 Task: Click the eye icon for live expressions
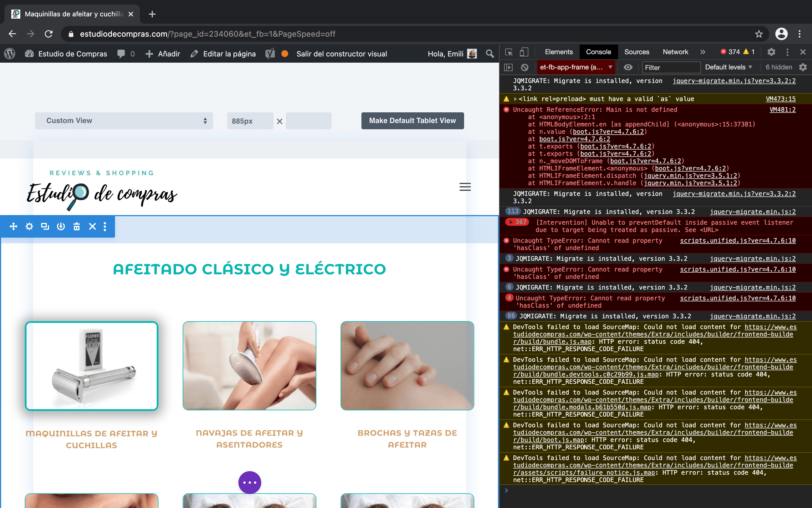pos(628,67)
